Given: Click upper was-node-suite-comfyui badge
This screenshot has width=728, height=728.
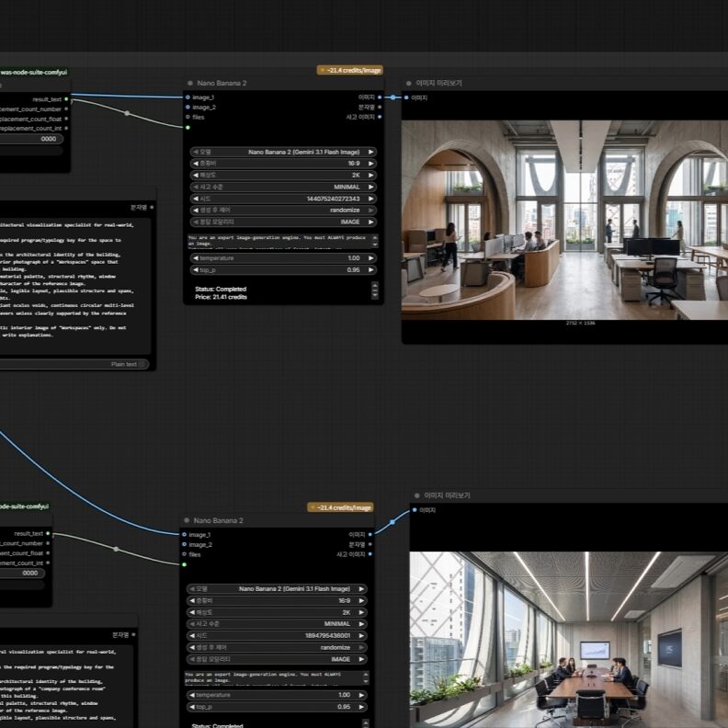Looking at the screenshot, I should pos(33,73).
